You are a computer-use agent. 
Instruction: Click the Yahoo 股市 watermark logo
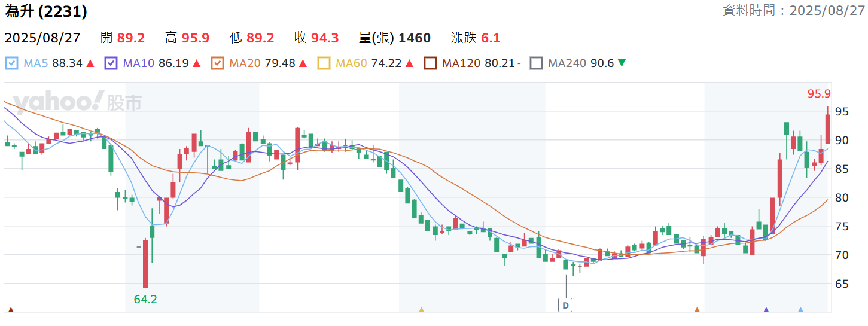pyautogui.click(x=77, y=103)
